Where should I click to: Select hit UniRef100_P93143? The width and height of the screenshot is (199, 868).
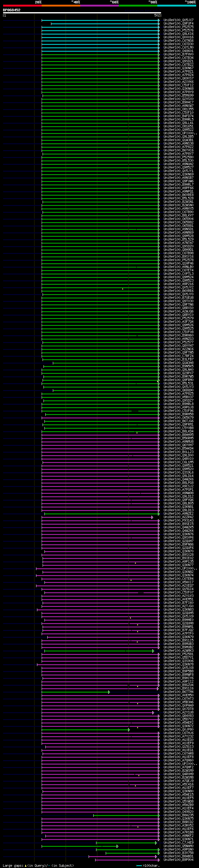pyautogui.click(x=178, y=521)
